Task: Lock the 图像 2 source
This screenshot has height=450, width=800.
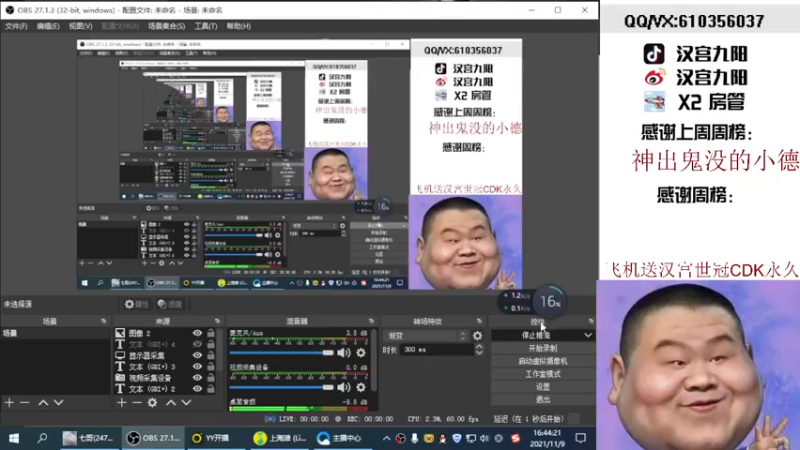Action: click(211, 333)
